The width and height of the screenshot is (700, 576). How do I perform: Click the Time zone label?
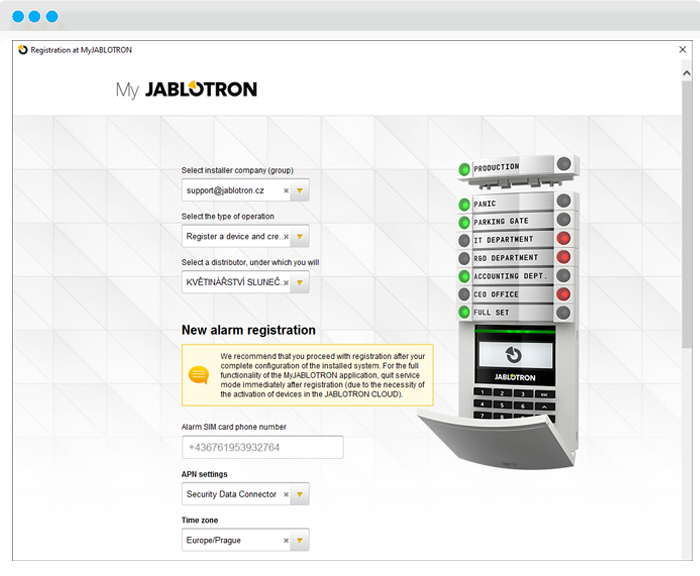pyautogui.click(x=200, y=520)
